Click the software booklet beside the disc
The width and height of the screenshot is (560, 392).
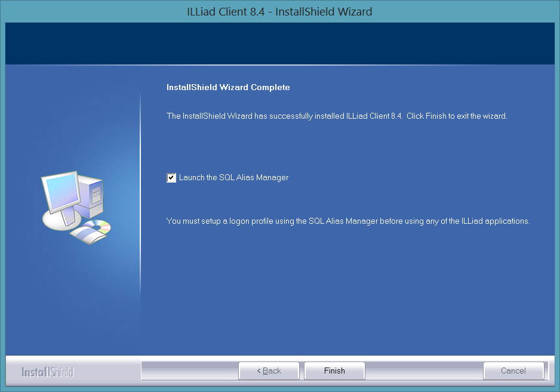pos(85,234)
